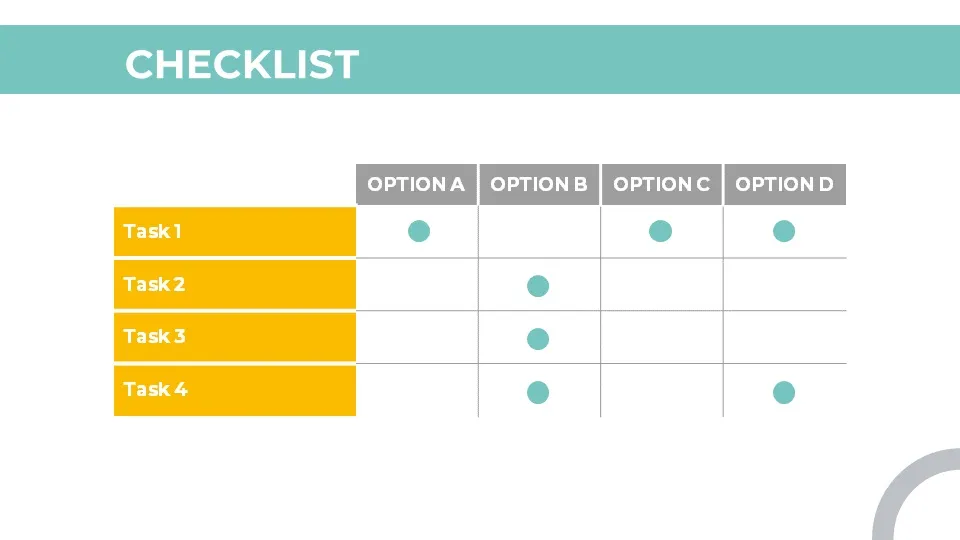Select the Task 1 Option C dot
Viewport: 960px width, 540px height.
(x=660, y=231)
